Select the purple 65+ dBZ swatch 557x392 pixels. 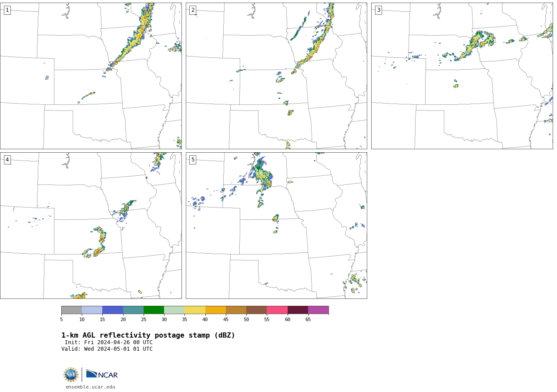tap(319, 310)
